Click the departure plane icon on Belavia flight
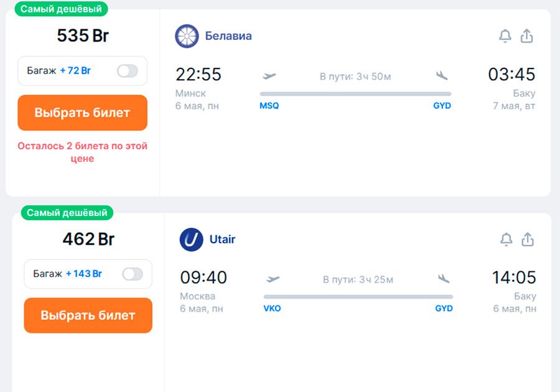This screenshot has width=560, height=392. click(269, 76)
